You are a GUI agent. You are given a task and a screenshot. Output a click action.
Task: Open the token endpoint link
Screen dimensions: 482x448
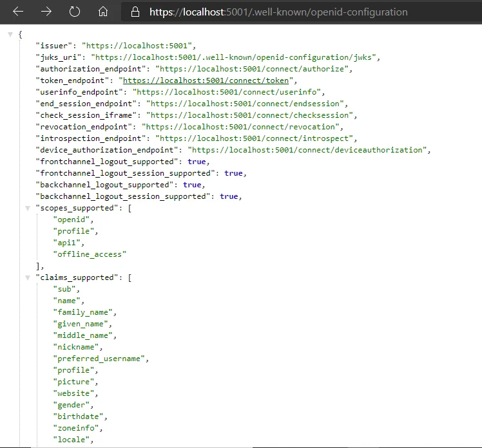[x=206, y=80]
